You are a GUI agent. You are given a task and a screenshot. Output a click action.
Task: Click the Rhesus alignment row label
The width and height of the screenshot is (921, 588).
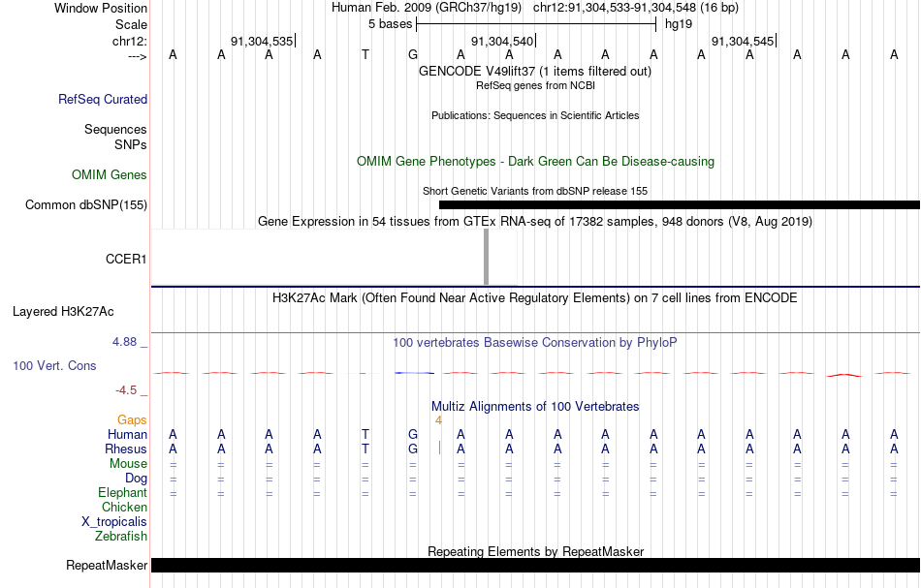[x=126, y=449]
